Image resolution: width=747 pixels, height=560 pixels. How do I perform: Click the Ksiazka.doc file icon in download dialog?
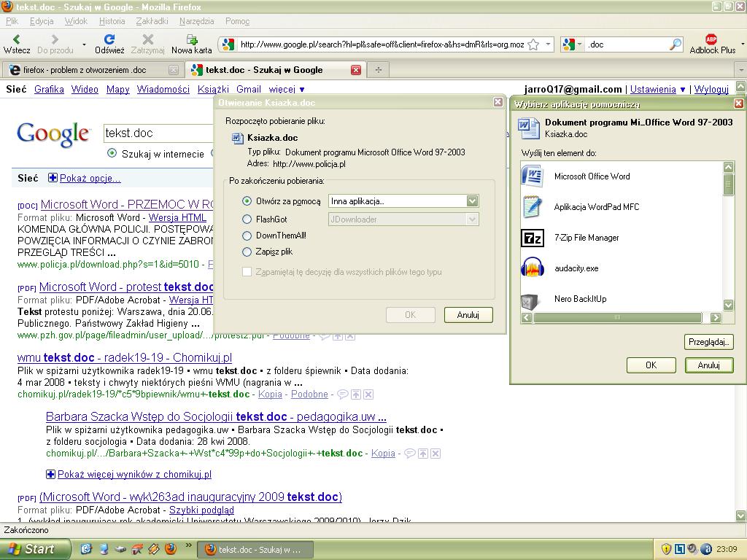237,138
